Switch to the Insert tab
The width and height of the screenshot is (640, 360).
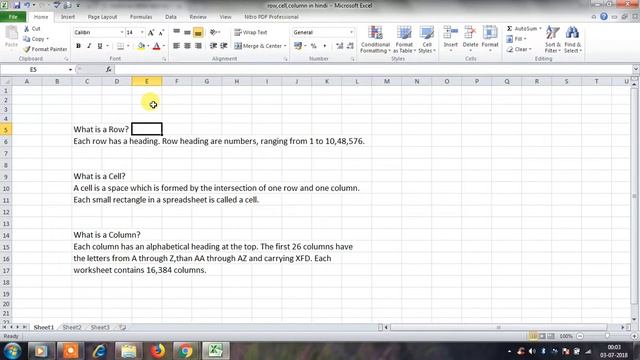tap(68, 17)
